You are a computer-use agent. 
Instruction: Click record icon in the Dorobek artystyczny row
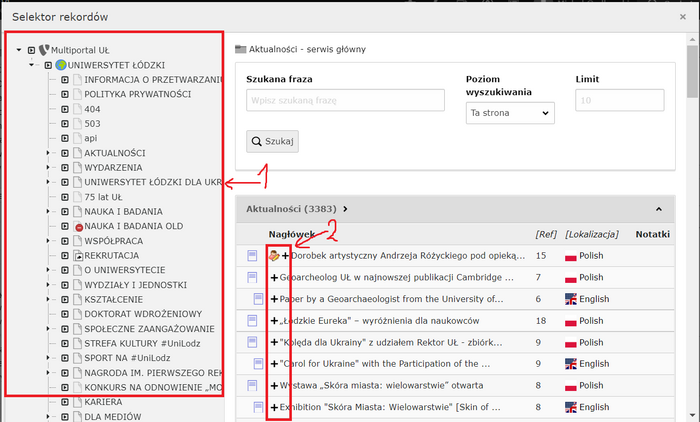[x=253, y=256]
